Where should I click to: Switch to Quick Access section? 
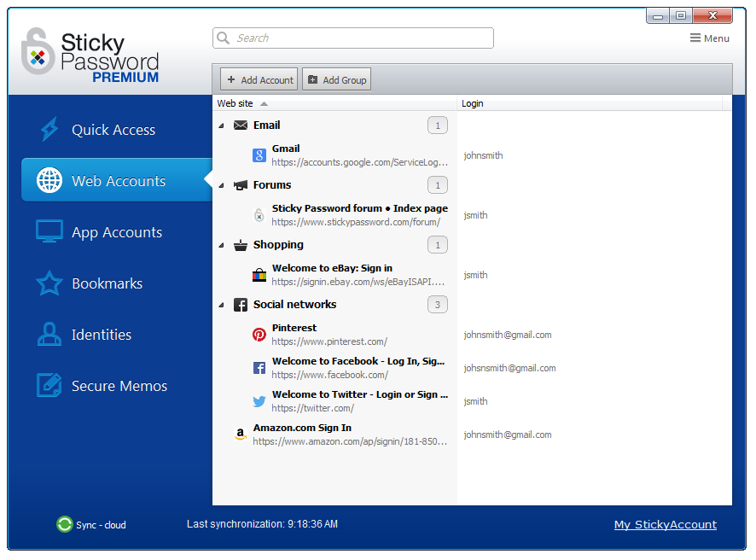(113, 130)
